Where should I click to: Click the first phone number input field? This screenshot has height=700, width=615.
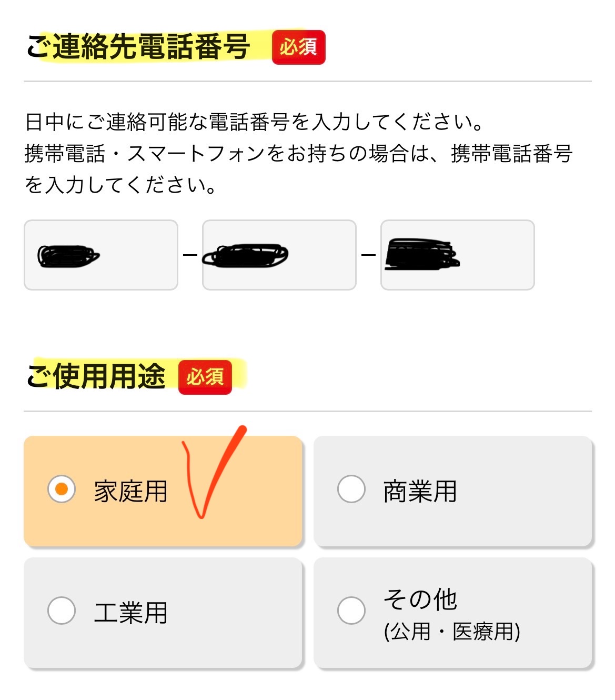pos(101,255)
